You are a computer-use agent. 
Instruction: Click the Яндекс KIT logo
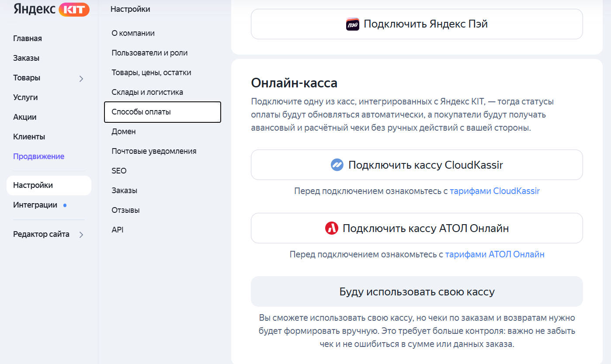point(51,9)
